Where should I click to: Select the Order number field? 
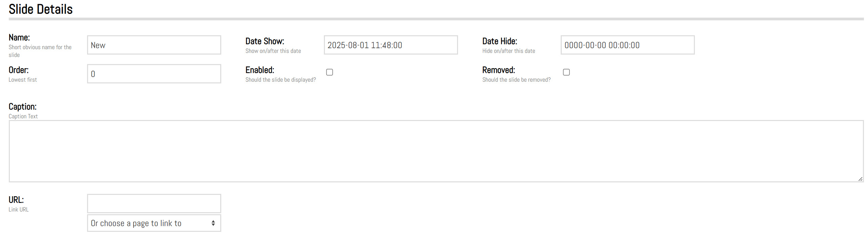coord(154,74)
